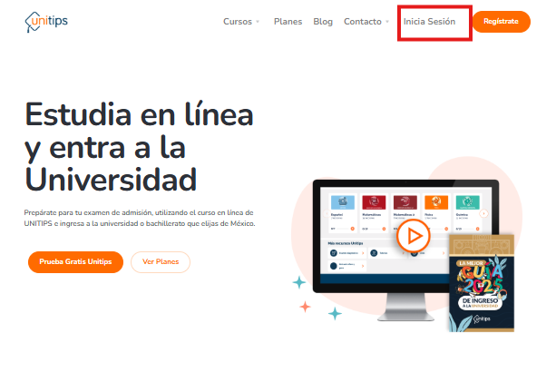Click the Regístrate button
This screenshot has width=556, height=392.
point(501,22)
